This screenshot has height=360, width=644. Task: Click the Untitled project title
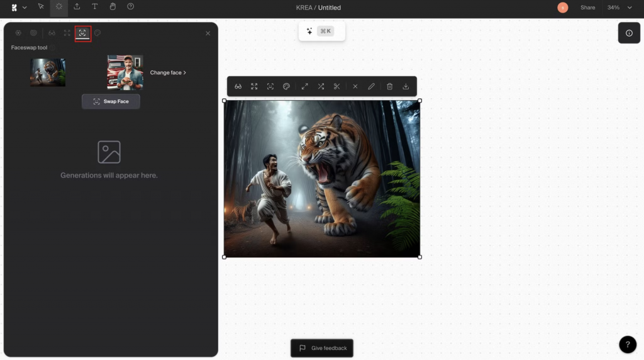(330, 8)
